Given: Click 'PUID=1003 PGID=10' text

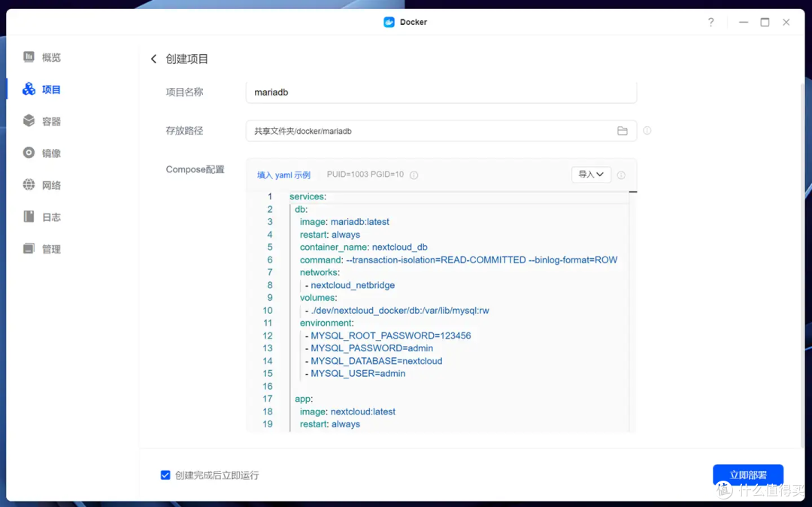Looking at the screenshot, I should pyautogui.click(x=365, y=175).
